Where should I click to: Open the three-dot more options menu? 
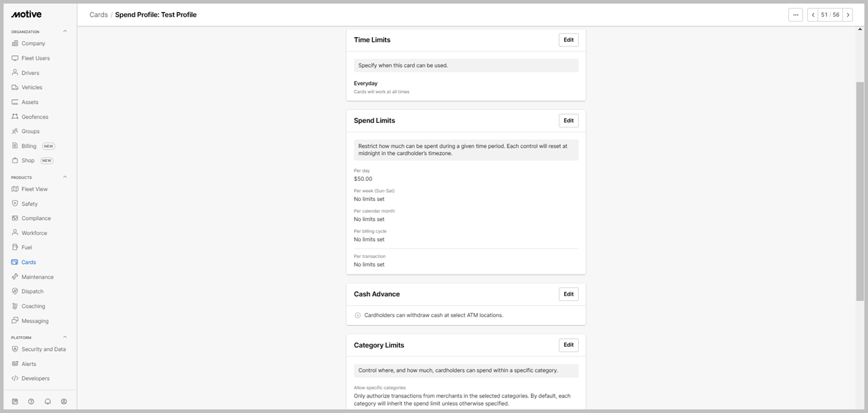[796, 15]
